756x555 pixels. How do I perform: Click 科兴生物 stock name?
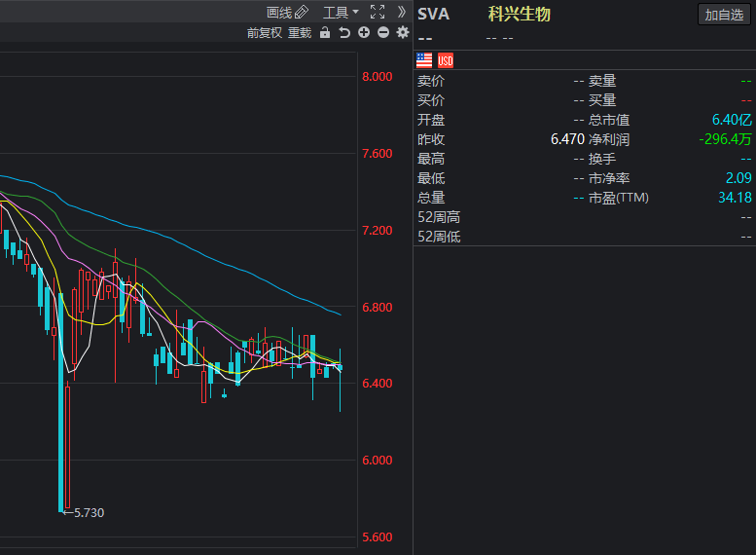tap(520, 14)
